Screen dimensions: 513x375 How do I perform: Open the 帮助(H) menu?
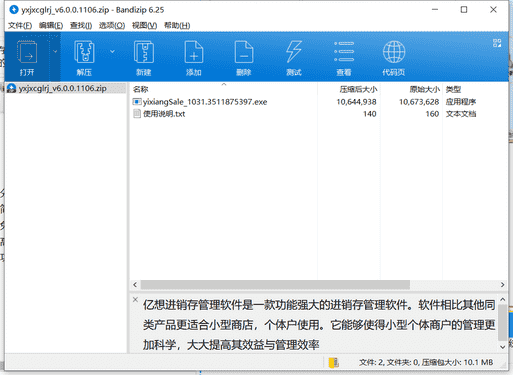click(177, 25)
